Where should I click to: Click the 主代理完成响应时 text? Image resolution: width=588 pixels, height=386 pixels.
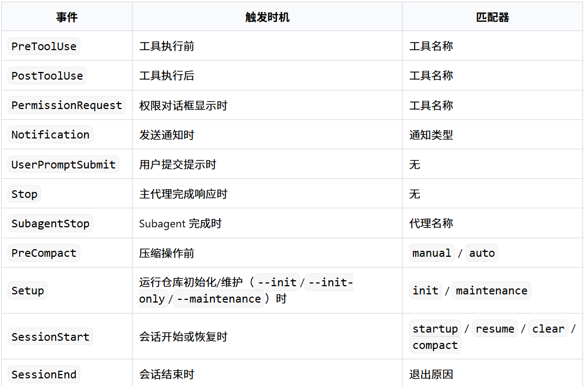183,194
